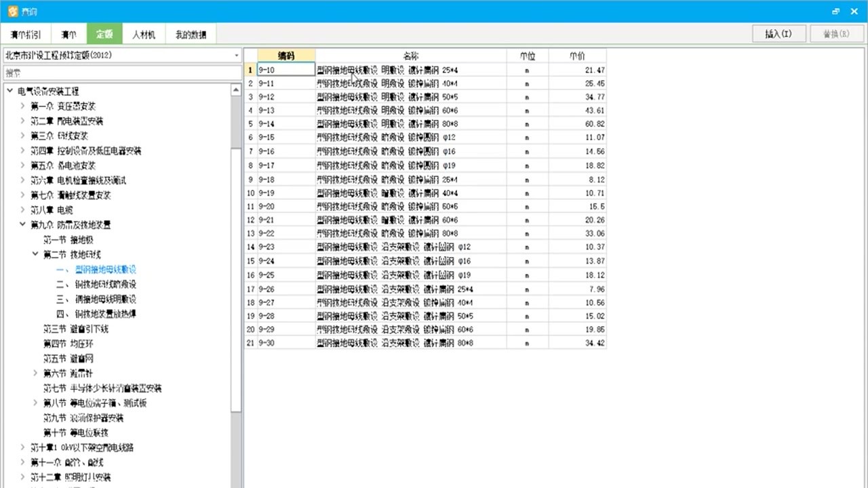Image resolution: width=868 pixels, height=488 pixels.
Task: Select 第七节 半导体少长针消雷装置安装 item
Action: click(x=102, y=388)
